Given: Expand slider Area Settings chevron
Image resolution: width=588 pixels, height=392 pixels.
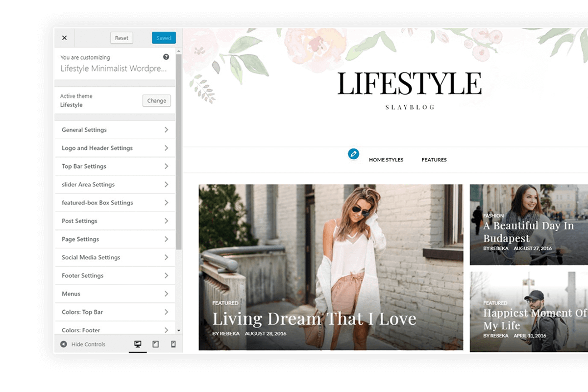Looking at the screenshot, I should [166, 184].
